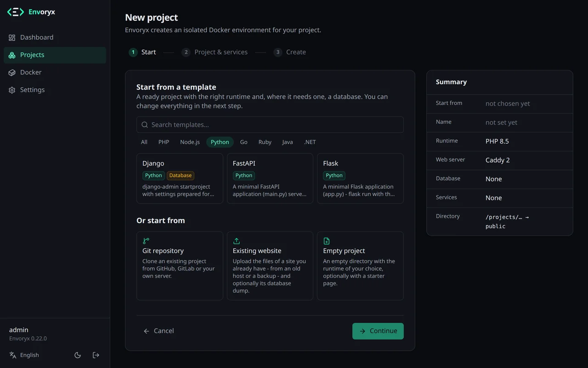Select the Python template filter
588x368 pixels.
pos(220,142)
